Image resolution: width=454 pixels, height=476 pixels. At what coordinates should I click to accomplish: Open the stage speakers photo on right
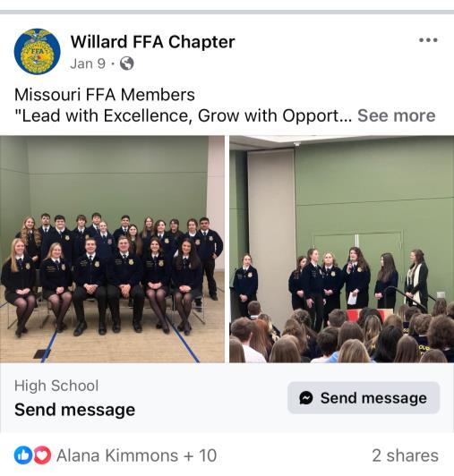coord(341,249)
